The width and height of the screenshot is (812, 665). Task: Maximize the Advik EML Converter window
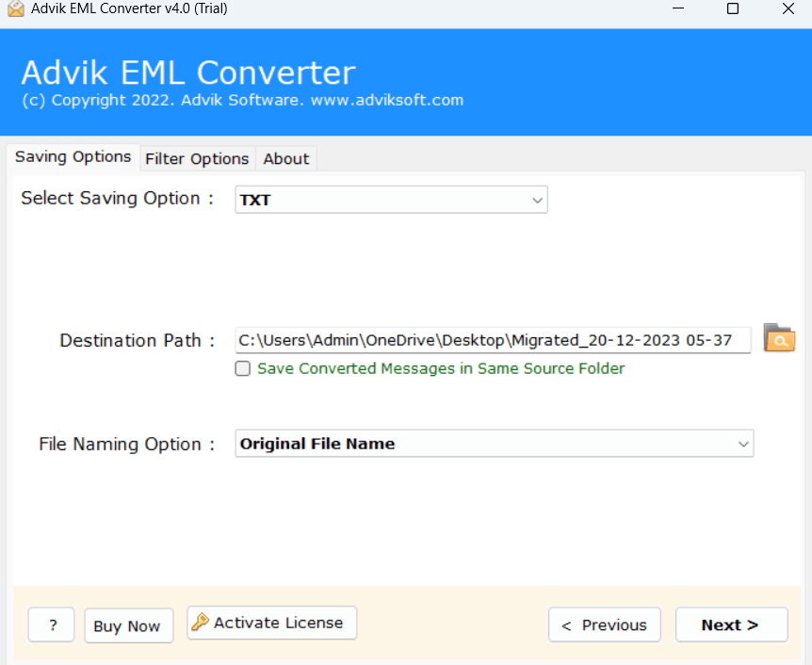pos(733,8)
